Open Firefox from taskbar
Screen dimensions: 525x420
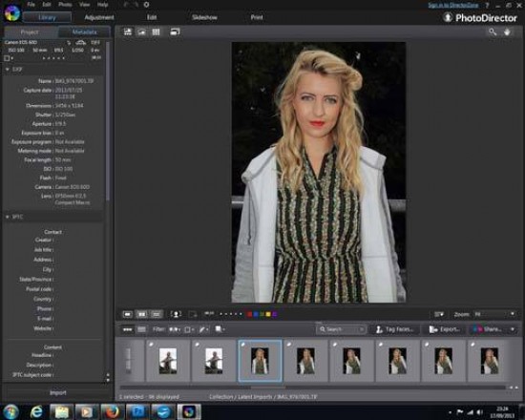[112, 411]
